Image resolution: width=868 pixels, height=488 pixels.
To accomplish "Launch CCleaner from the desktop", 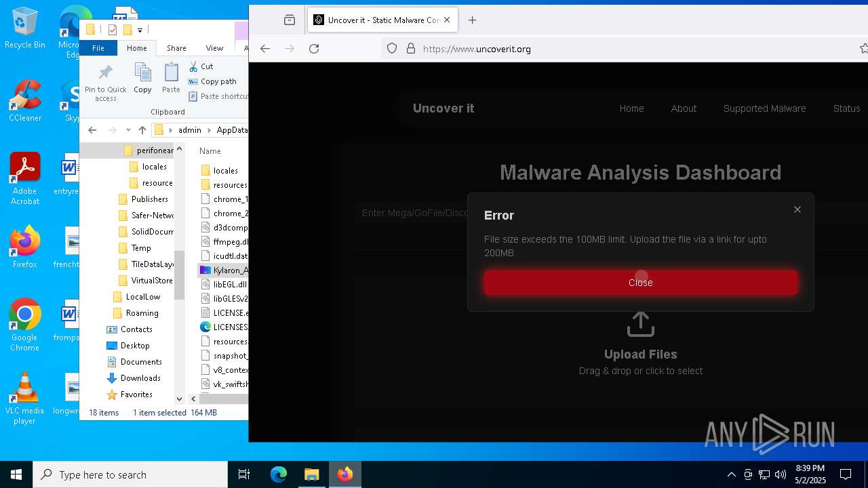I will [x=25, y=101].
